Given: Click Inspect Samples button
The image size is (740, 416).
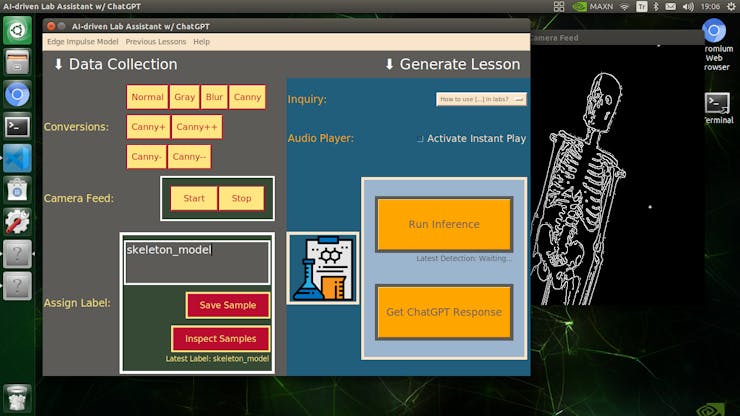Looking at the screenshot, I should [221, 339].
